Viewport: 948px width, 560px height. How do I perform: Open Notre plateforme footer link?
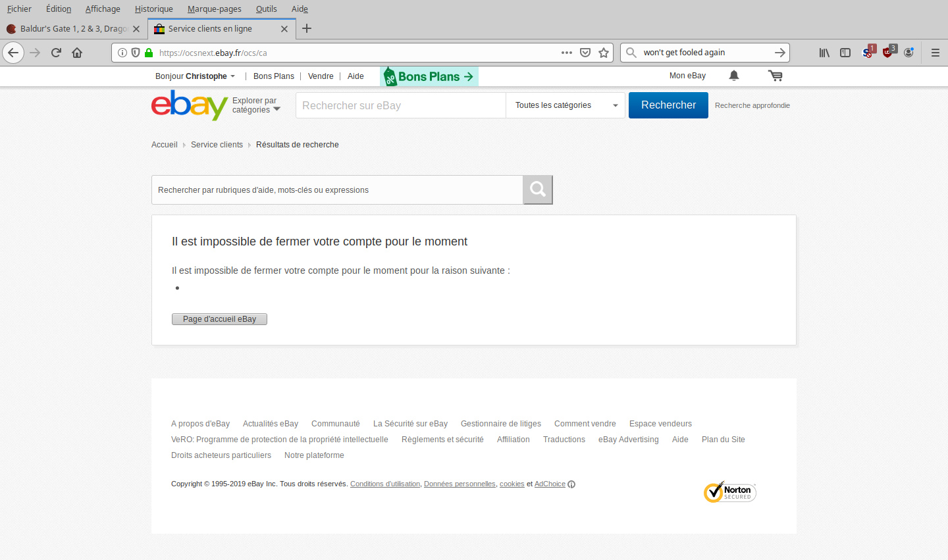(x=314, y=455)
